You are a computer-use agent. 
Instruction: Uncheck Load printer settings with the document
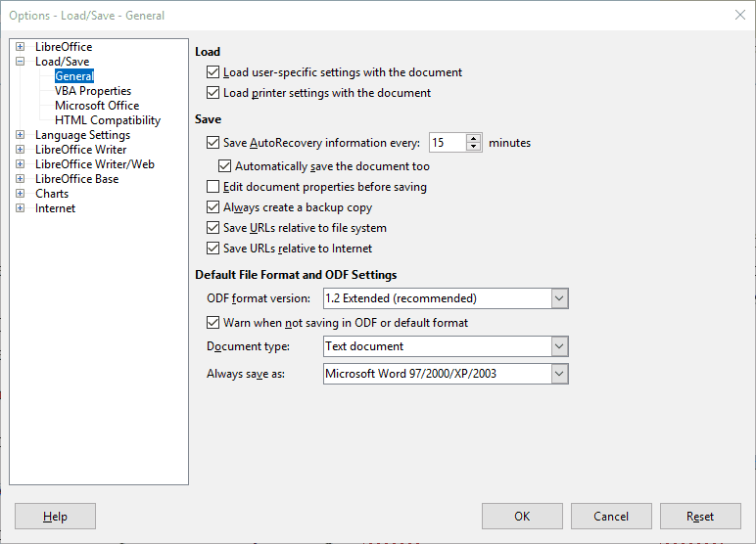click(x=213, y=93)
